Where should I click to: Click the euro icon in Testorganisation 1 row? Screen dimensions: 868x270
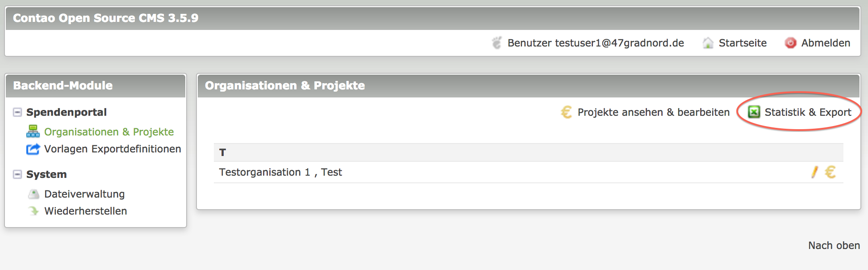830,172
